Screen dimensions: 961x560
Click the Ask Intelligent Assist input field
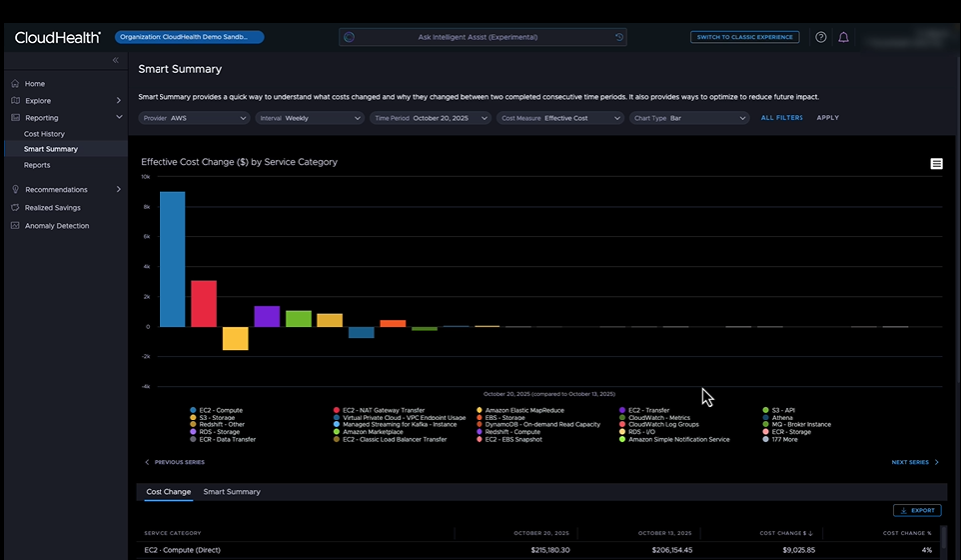pos(482,38)
